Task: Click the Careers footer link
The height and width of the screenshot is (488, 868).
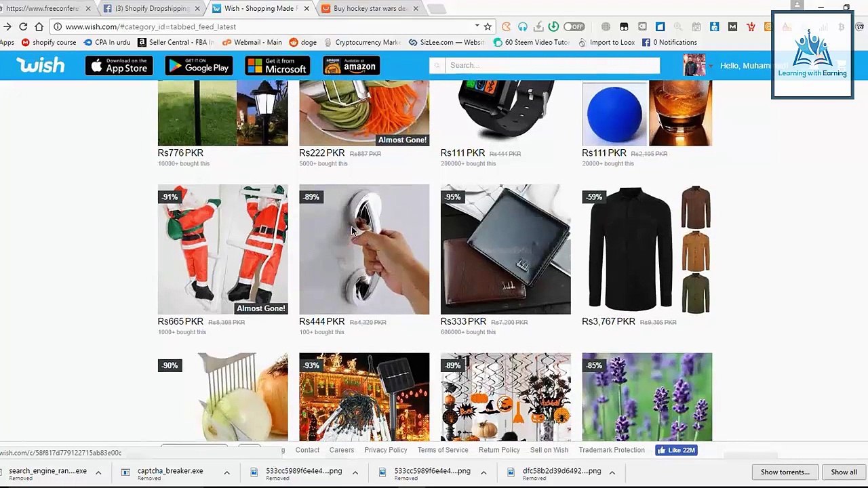Action: tap(342, 450)
